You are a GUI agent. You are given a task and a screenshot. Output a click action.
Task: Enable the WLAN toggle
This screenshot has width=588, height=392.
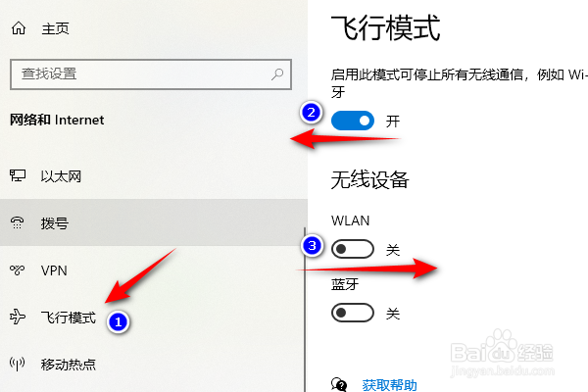pyautogui.click(x=353, y=249)
